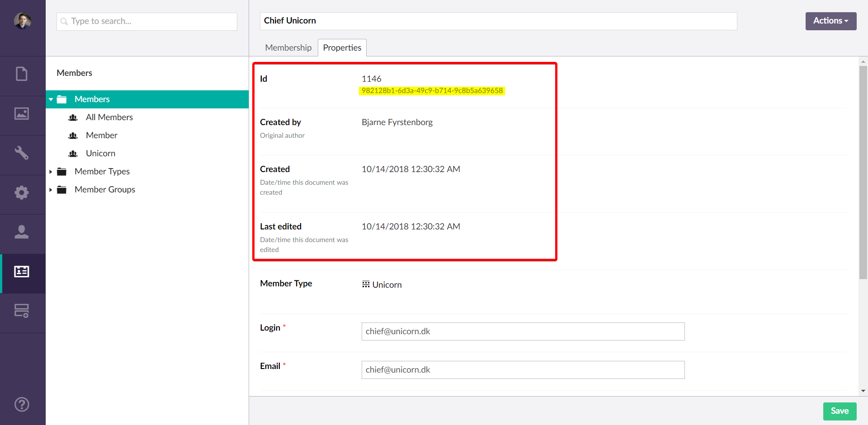Screen dimensions: 868x425
Task: Click the scrollbar up arrow
Action: click(863, 61)
